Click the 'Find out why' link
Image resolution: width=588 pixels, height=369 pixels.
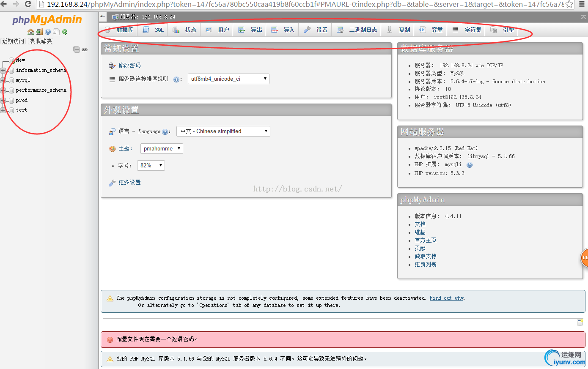[447, 298]
